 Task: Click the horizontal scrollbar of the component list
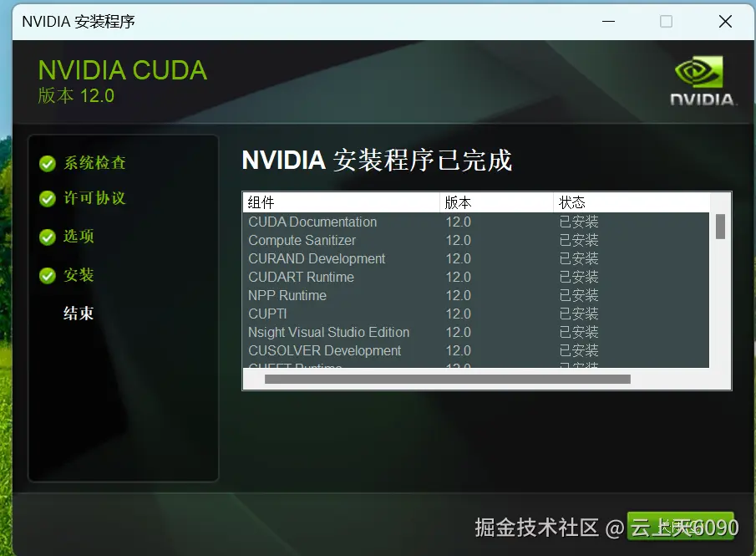448,380
